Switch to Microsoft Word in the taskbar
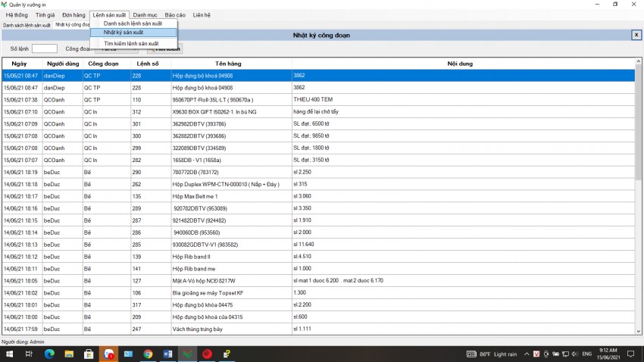This screenshot has width=644, height=362. 167,354
